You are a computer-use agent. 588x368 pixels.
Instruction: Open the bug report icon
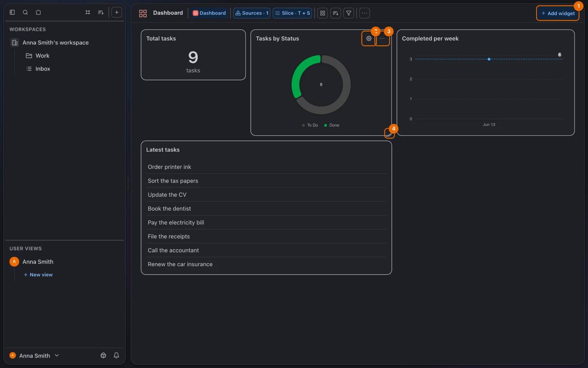click(103, 355)
